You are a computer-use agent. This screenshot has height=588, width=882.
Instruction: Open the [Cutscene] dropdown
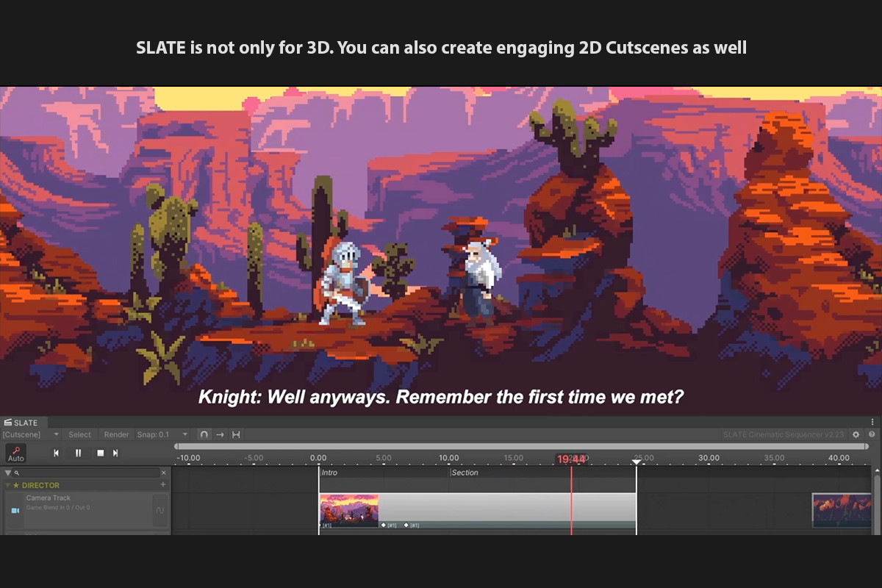tap(31, 434)
